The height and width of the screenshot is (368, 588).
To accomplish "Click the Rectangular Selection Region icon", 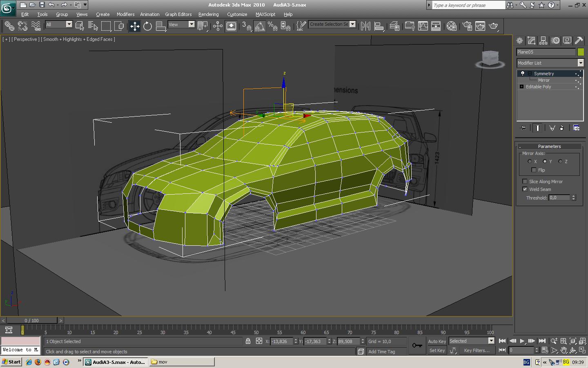I will click(106, 26).
